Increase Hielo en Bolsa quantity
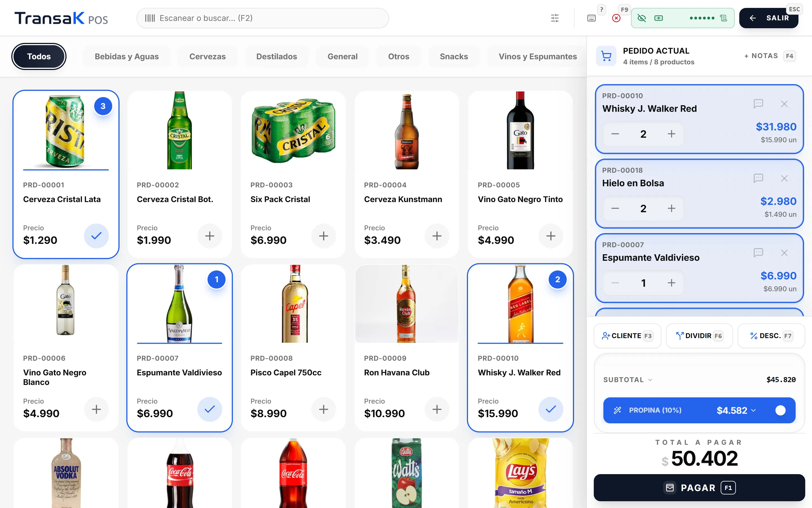The width and height of the screenshot is (812, 508). point(671,209)
